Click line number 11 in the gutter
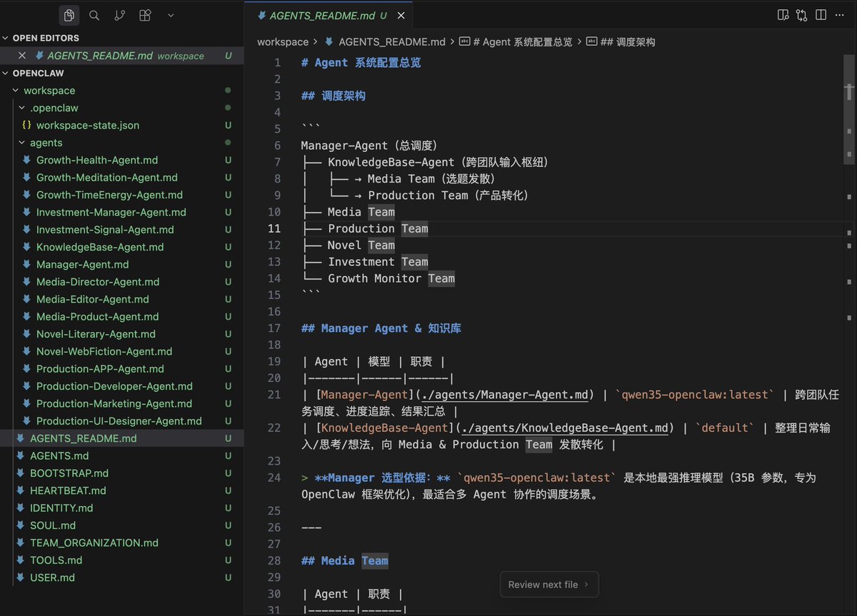The width and height of the screenshot is (857, 616). tap(274, 228)
